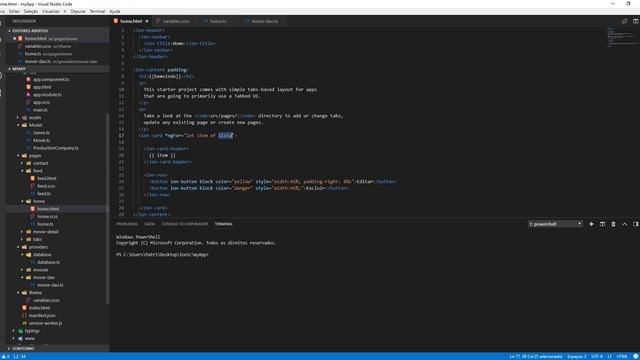Open the Saída panel tab
Viewport: 640px width, 360px height.
(149, 224)
